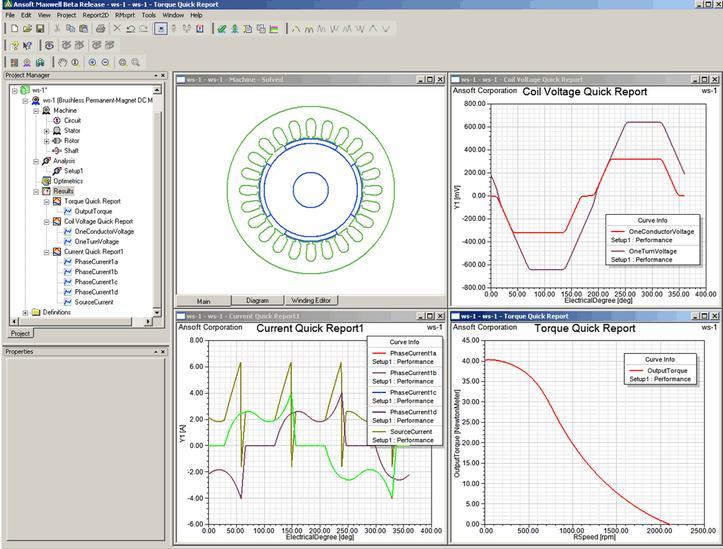This screenshot has height=549, width=723.
Task: Click the Save floppy disk icon
Action: coord(40,29)
